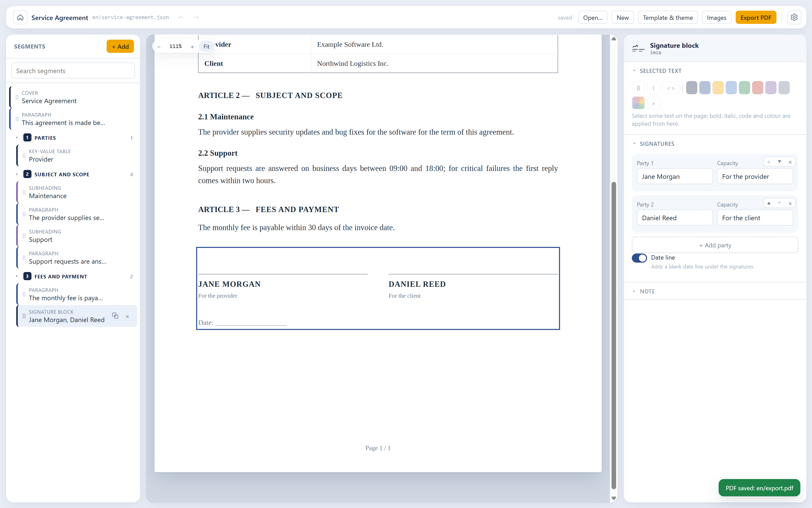Open the Template & theme menu
812x508 pixels.
coord(667,18)
